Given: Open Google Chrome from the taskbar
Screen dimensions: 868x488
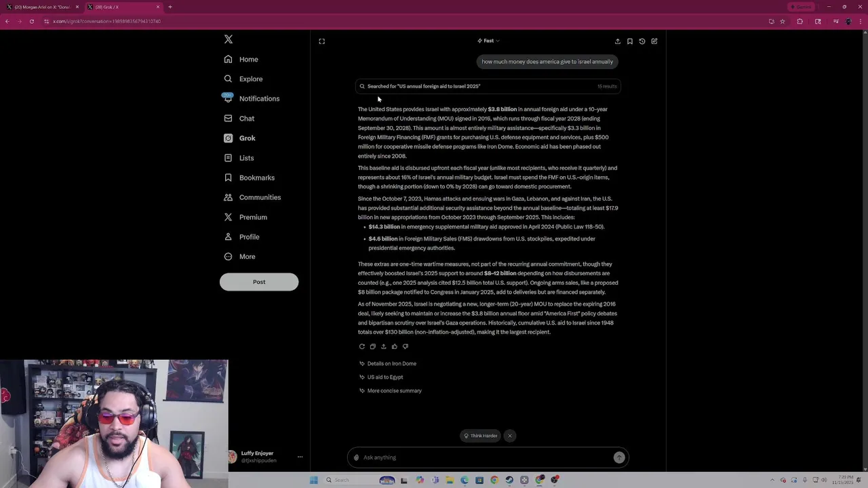Looking at the screenshot, I should click(x=494, y=480).
